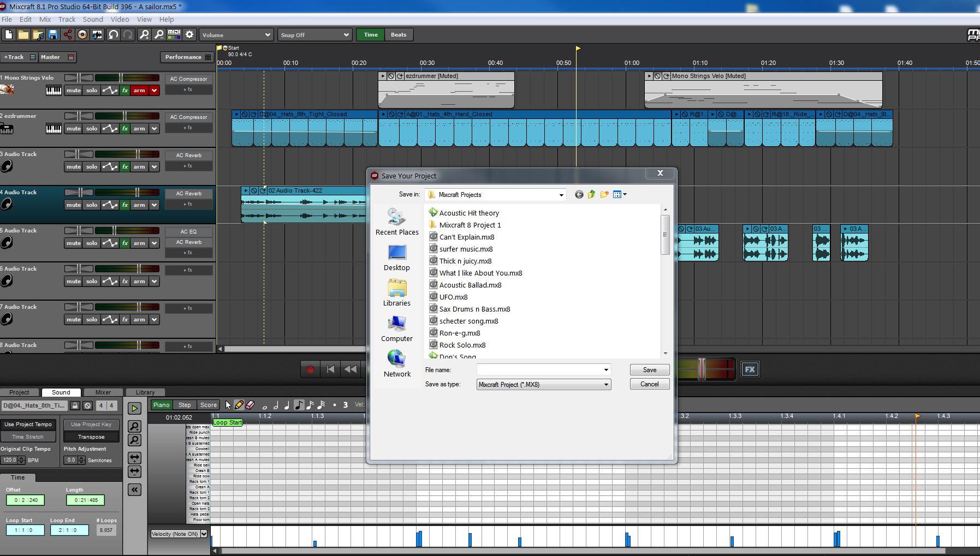
Task: Open the Volume automation dropdown
Action: point(236,35)
